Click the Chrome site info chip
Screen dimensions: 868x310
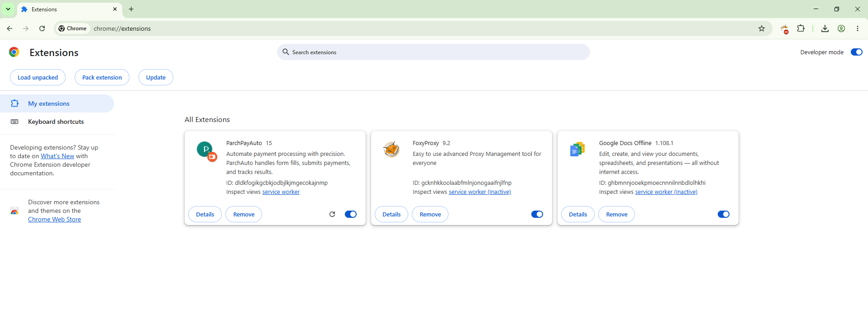tap(72, 28)
